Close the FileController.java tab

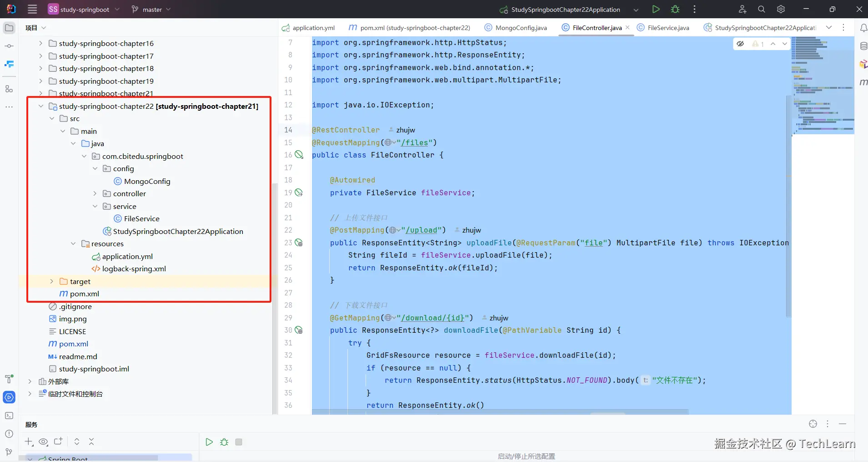627,27
